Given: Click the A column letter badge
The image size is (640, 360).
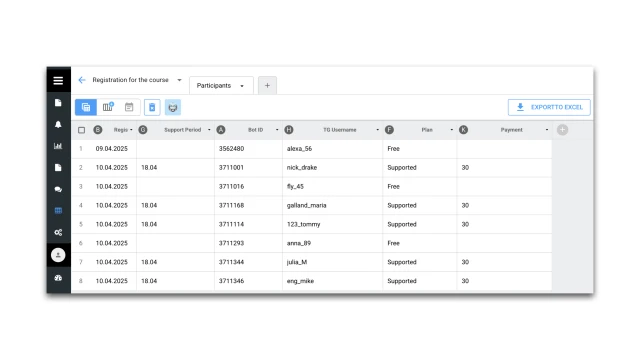Looking at the screenshot, I should [x=221, y=130].
